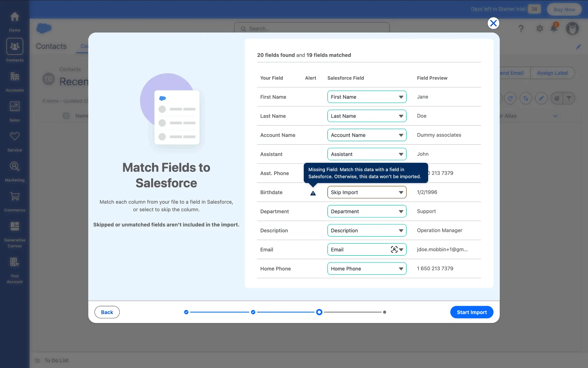Close the import dialog with the X button
Image resolution: width=588 pixels, height=368 pixels.
[493, 23]
